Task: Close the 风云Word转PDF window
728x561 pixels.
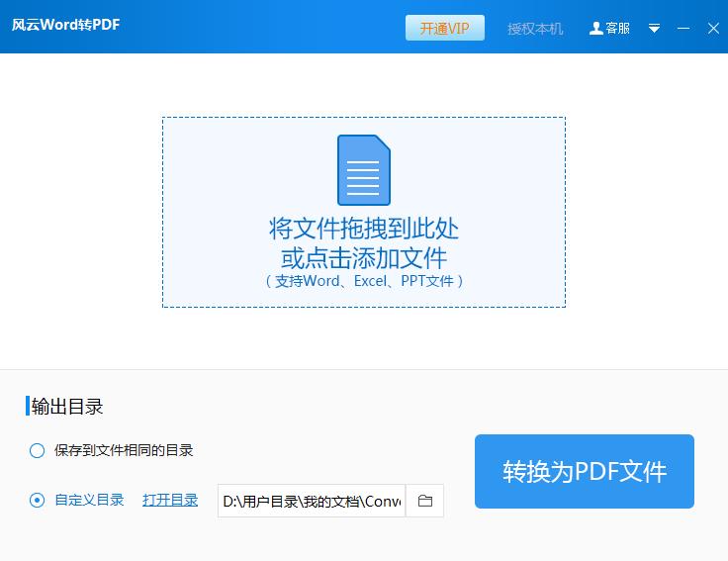Action: coord(713,29)
